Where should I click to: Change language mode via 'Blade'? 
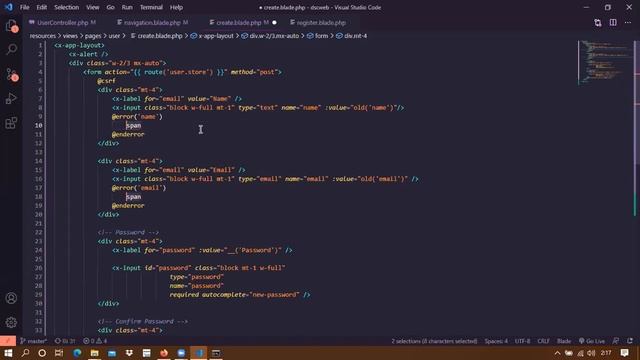click(x=564, y=341)
